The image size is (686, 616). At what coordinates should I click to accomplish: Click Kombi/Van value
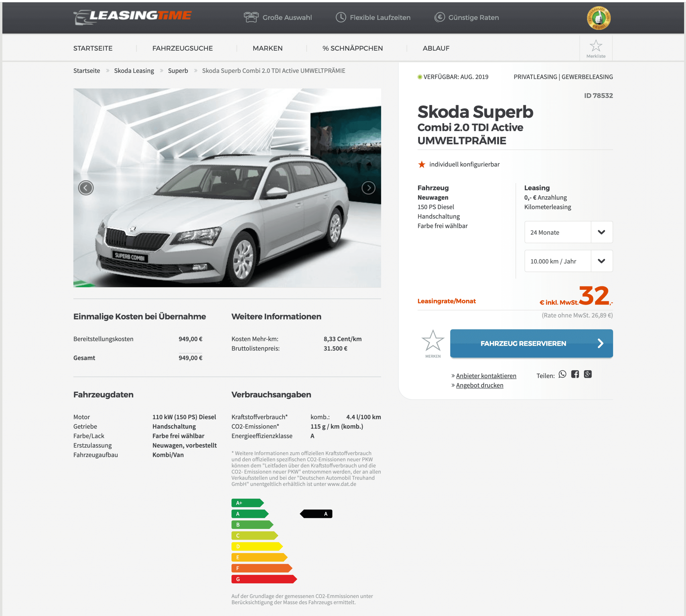(x=168, y=455)
